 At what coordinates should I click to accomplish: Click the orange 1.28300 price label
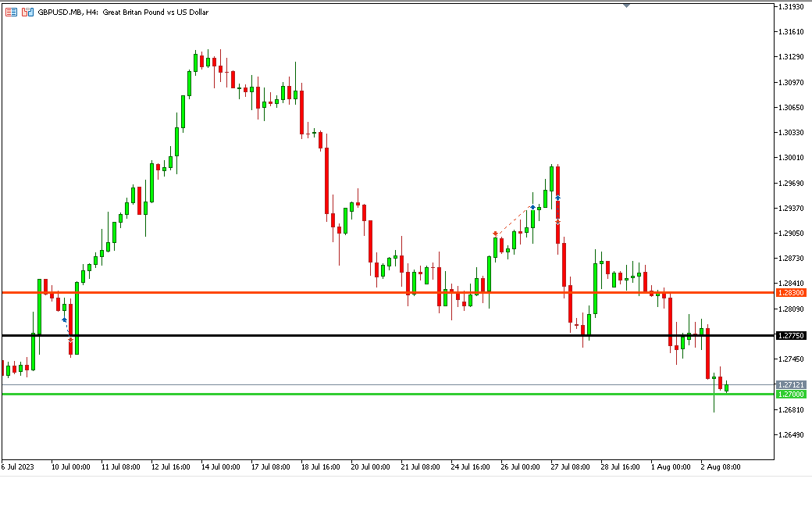tap(791, 293)
